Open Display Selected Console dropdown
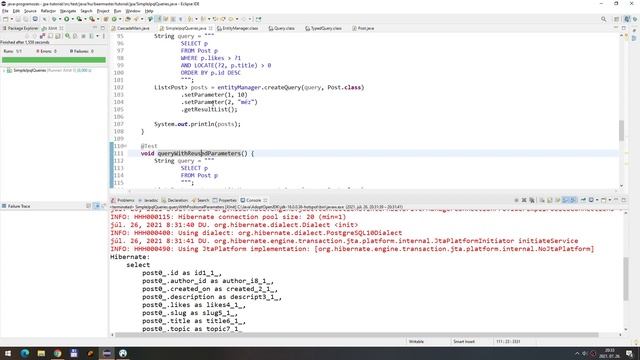 coord(597,200)
